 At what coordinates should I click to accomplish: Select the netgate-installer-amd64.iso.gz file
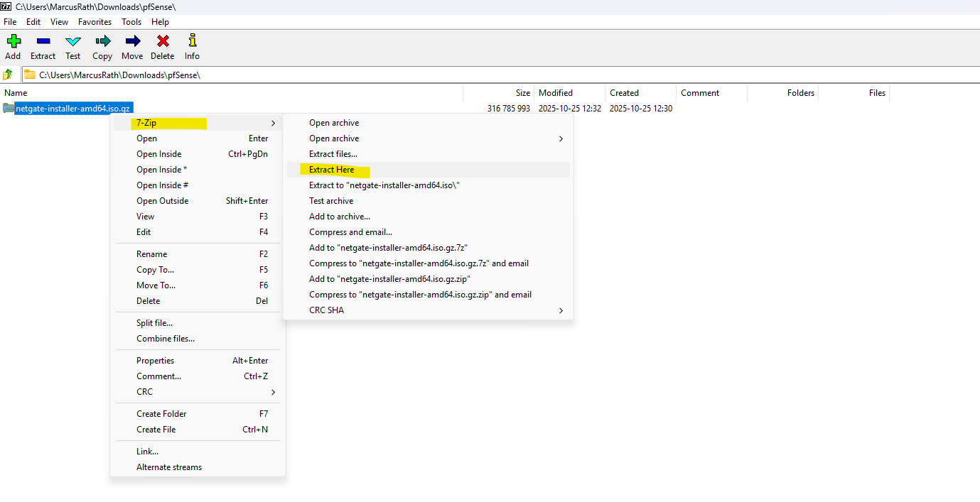tap(73, 109)
